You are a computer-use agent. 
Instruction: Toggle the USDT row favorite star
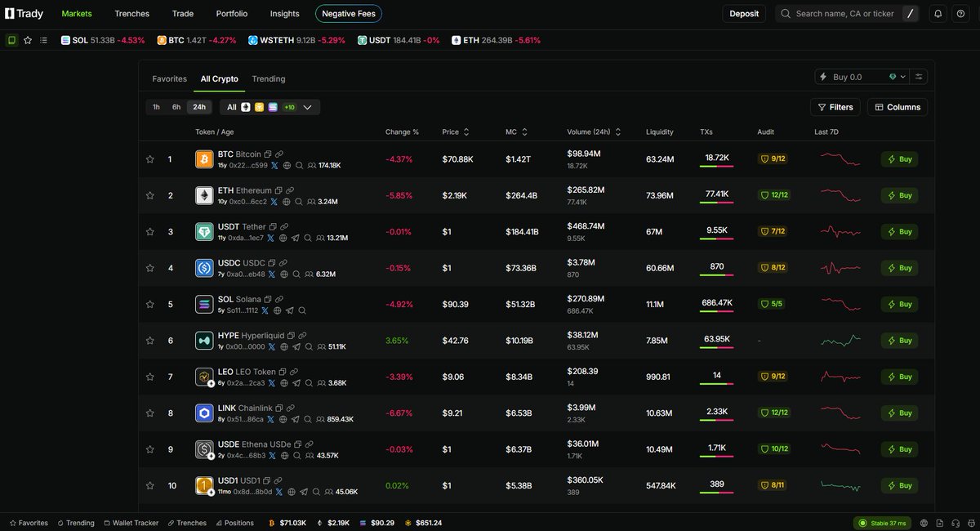tap(150, 232)
